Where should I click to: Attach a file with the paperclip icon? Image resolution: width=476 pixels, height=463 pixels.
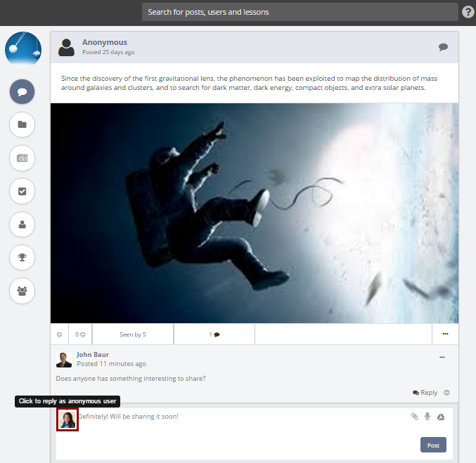(x=414, y=417)
